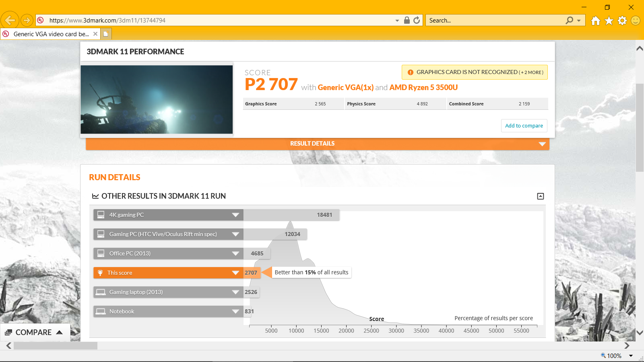The image size is (644, 362).
Task: Open the address bar autocomplete dropdown arrow
Action: click(x=397, y=21)
